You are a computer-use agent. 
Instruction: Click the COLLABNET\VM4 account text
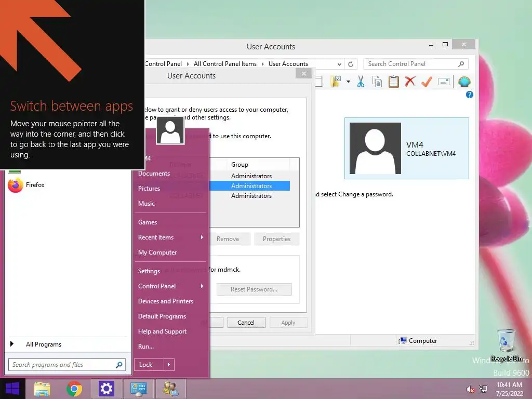click(x=431, y=154)
